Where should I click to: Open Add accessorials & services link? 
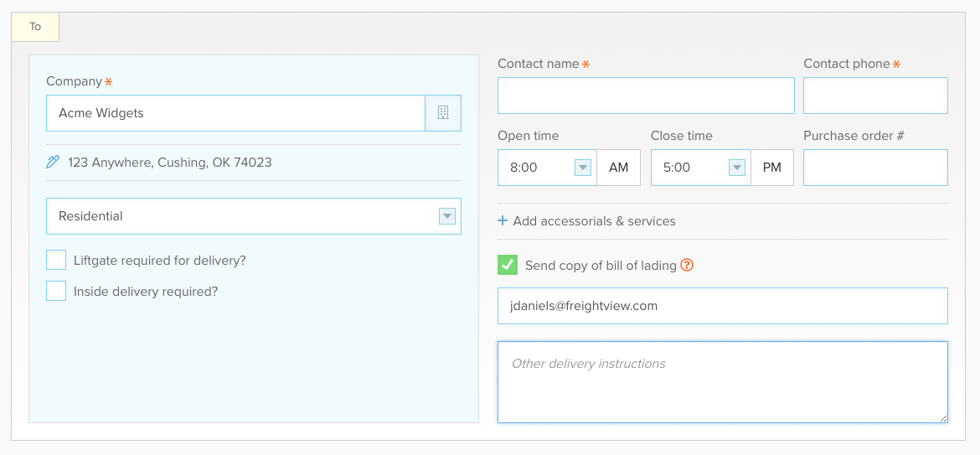click(x=594, y=221)
